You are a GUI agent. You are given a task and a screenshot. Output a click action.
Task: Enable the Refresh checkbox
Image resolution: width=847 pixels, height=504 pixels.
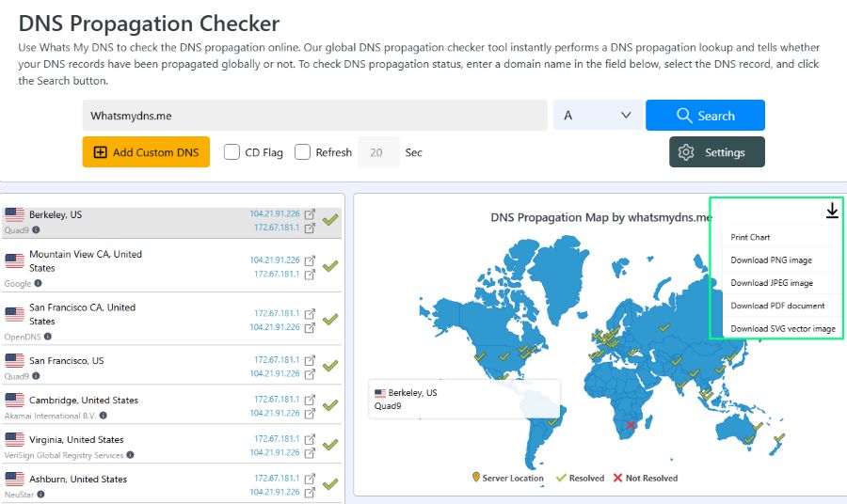(x=302, y=152)
